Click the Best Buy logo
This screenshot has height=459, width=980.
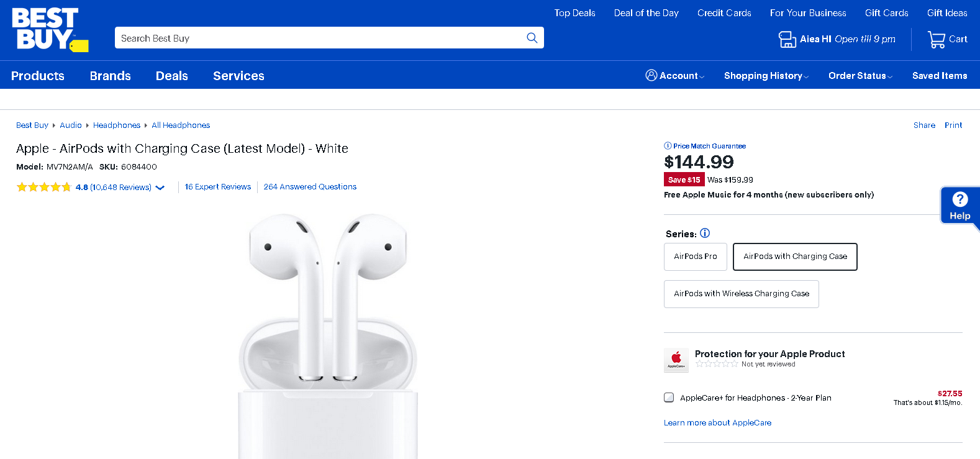[50, 29]
